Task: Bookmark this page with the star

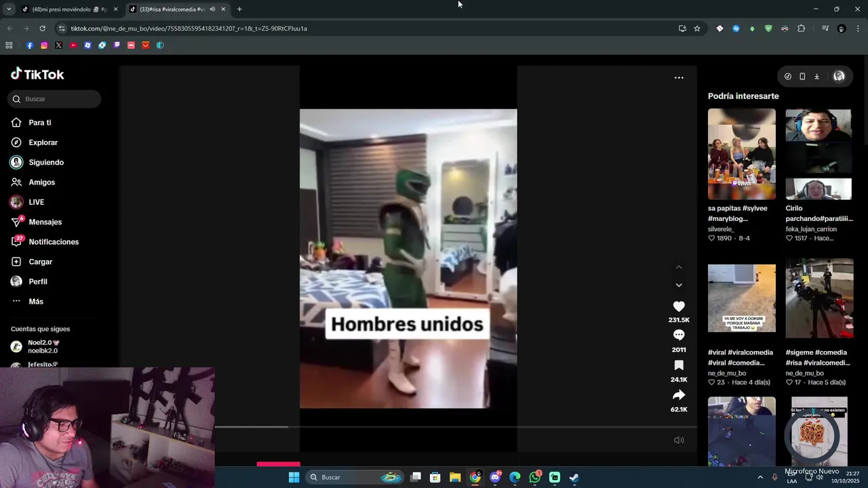Action: pos(696,28)
